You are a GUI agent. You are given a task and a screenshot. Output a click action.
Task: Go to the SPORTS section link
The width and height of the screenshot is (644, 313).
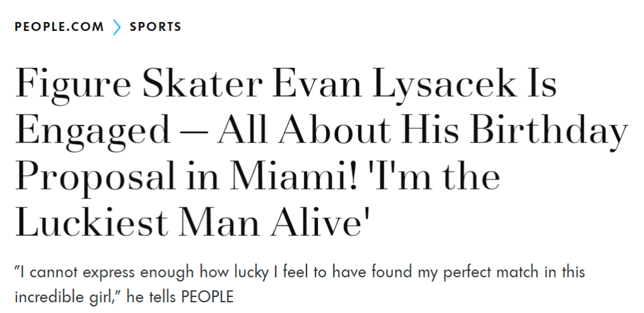coord(155,27)
